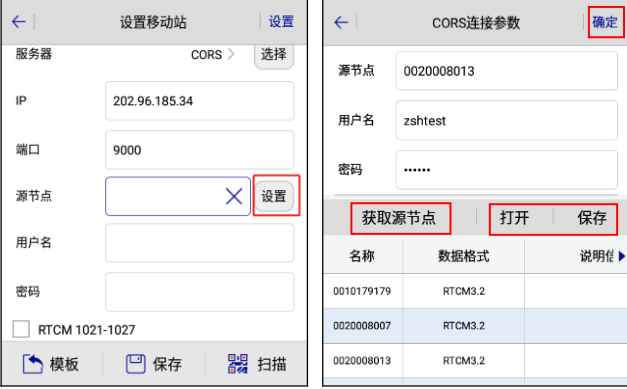627x389 pixels.
Task: Select the 数据格式 column header
Action: tap(463, 256)
